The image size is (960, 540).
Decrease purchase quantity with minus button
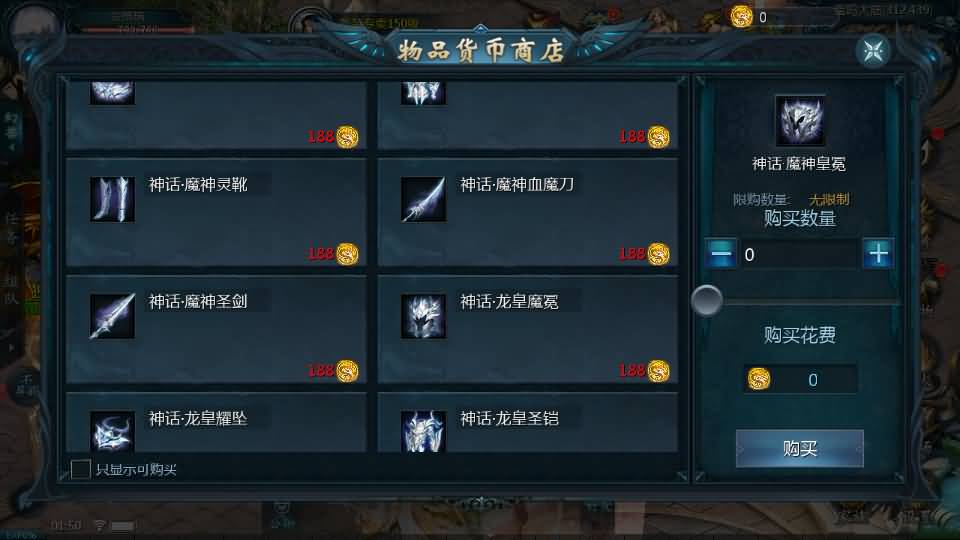(721, 253)
